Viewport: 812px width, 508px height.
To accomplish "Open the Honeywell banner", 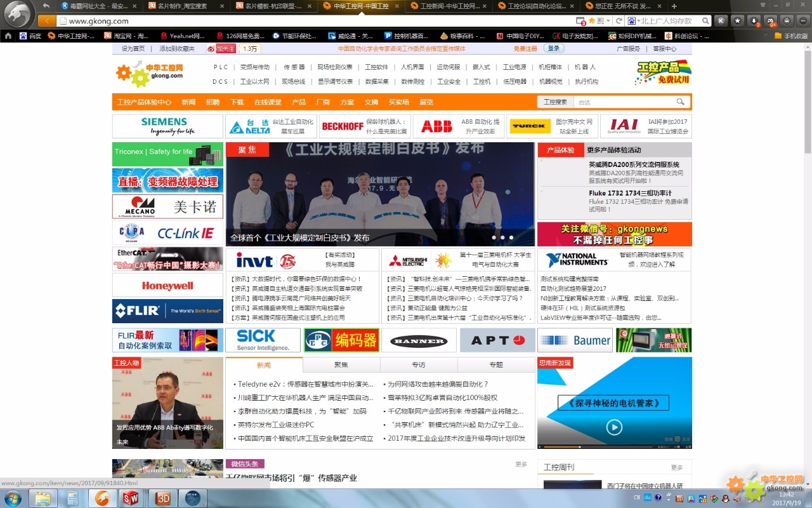I will tap(167, 286).
